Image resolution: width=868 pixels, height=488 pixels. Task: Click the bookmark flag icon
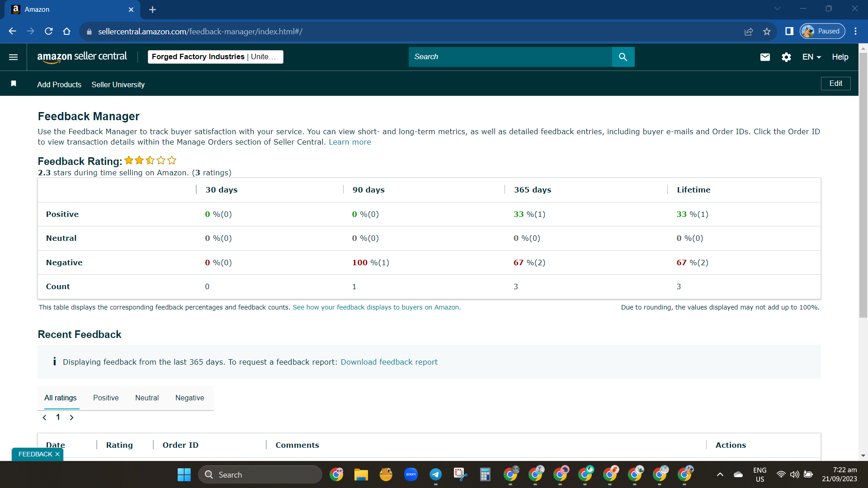point(14,84)
